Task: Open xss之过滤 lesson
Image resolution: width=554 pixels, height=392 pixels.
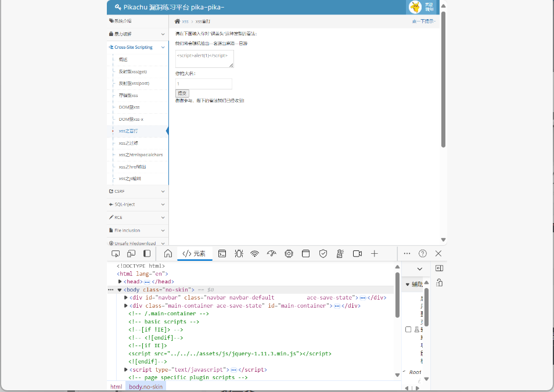Action: [x=128, y=143]
